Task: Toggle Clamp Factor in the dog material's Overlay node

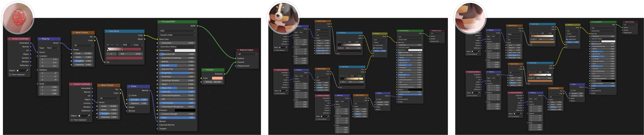Action: click(374, 48)
